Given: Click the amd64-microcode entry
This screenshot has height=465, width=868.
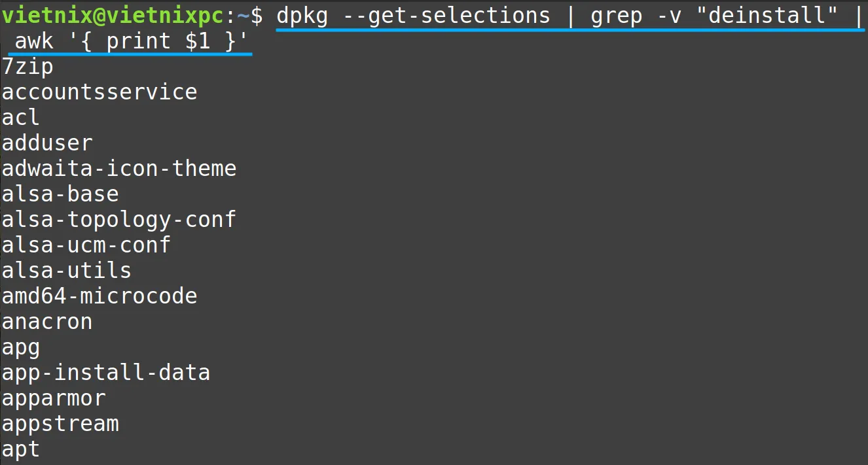Looking at the screenshot, I should 99,296.
